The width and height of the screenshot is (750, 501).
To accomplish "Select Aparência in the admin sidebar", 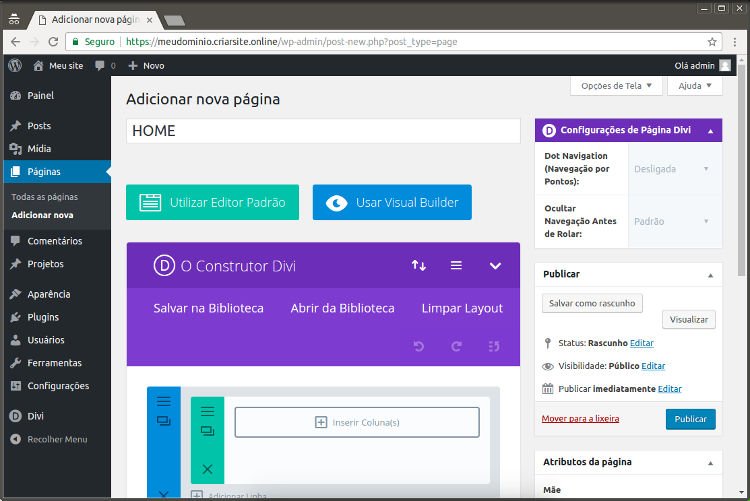I will (x=48, y=294).
